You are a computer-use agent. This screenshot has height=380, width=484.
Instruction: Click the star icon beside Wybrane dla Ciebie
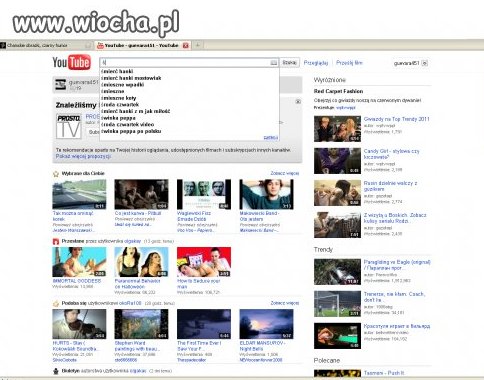point(56,174)
